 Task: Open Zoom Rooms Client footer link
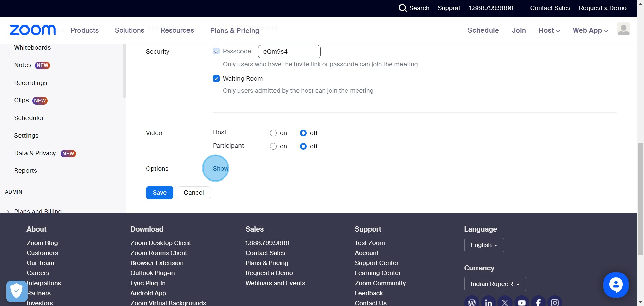159,253
